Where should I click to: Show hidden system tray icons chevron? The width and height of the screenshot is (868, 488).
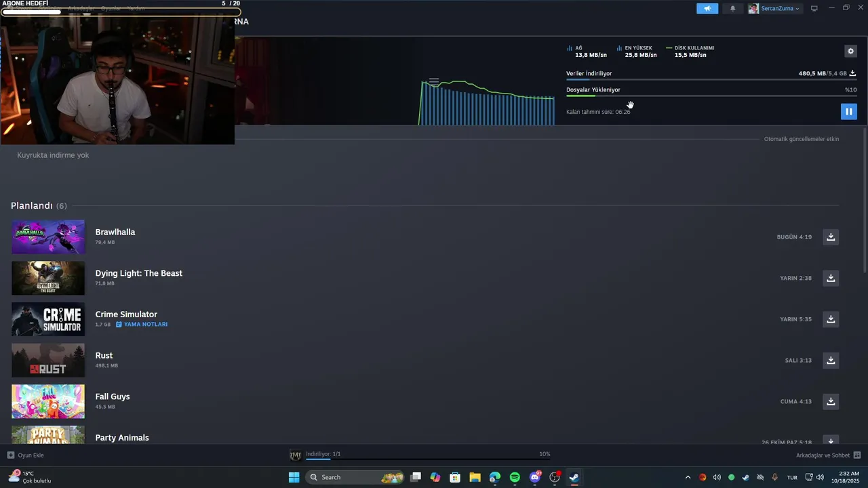click(x=688, y=477)
